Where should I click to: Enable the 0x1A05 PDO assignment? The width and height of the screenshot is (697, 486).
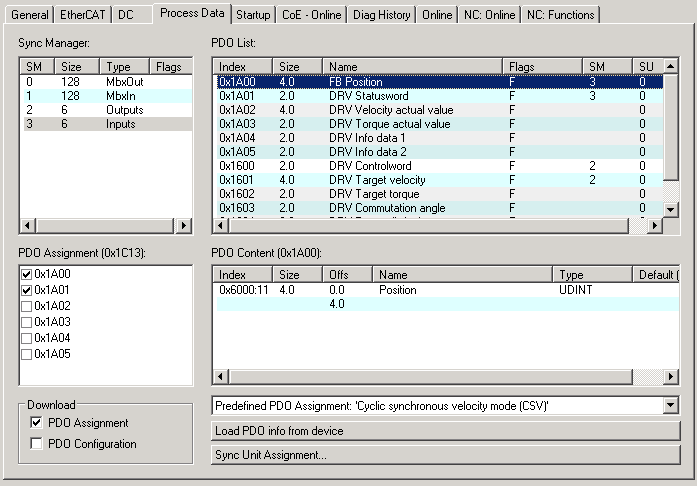27,354
